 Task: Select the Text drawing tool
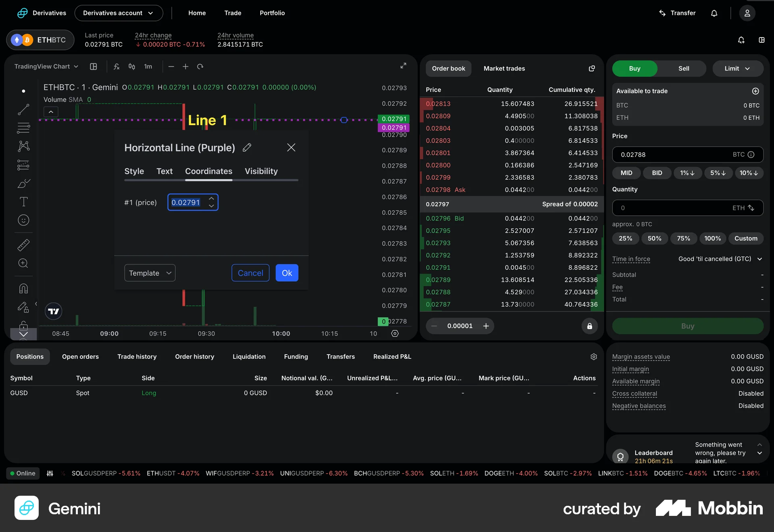point(23,202)
